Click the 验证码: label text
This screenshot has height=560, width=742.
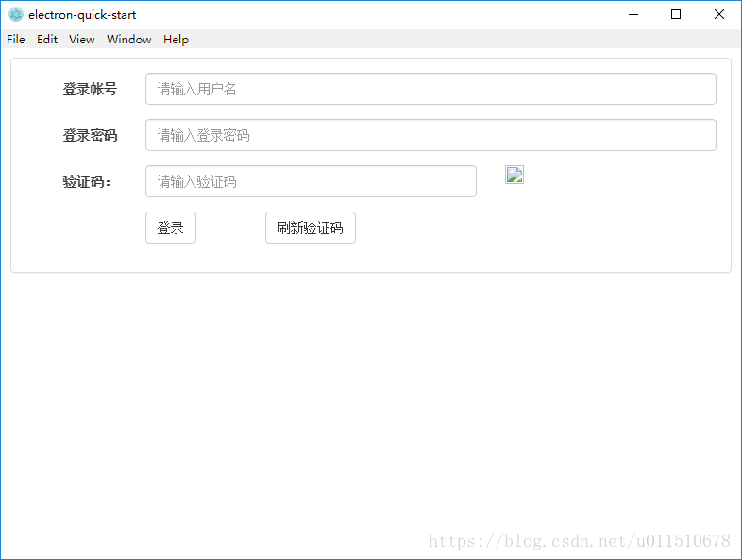click(x=87, y=181)
